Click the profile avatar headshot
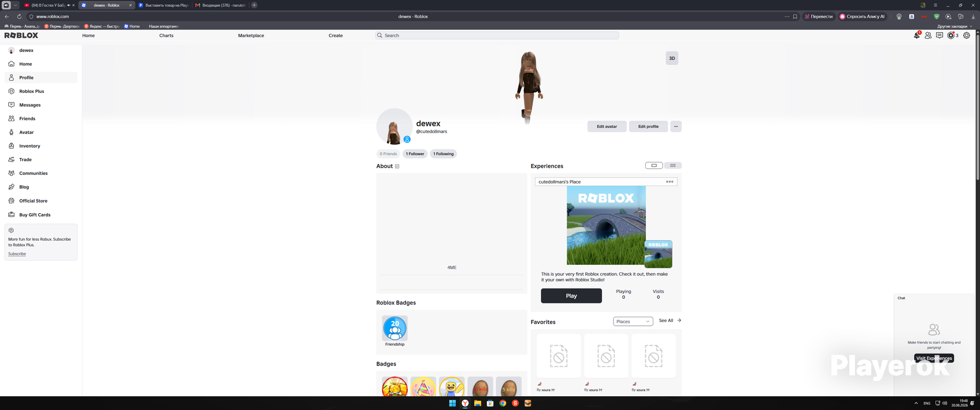 click(x=394, y=126)
